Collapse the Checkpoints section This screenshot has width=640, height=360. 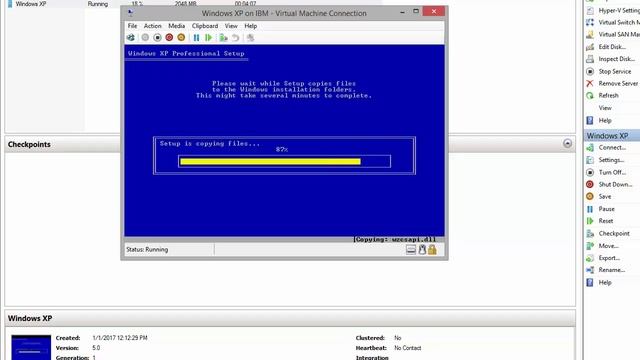click(x=567, y=144)
